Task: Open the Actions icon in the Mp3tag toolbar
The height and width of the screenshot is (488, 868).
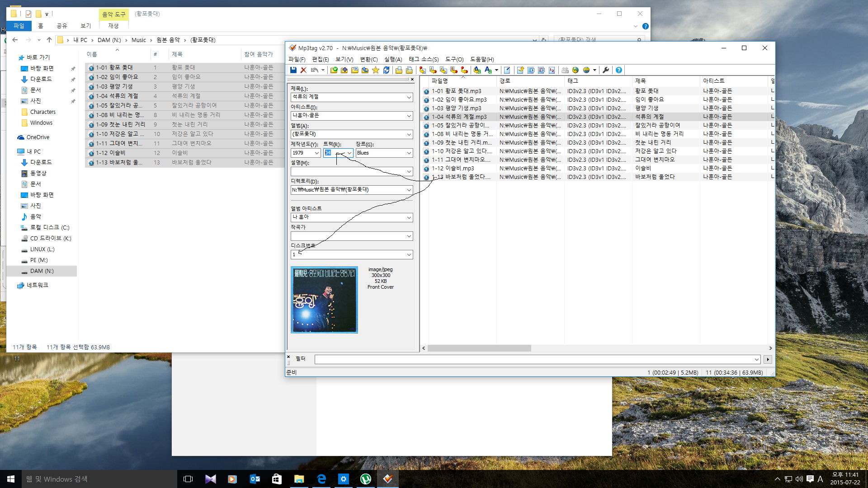Action: click(477, 70)
